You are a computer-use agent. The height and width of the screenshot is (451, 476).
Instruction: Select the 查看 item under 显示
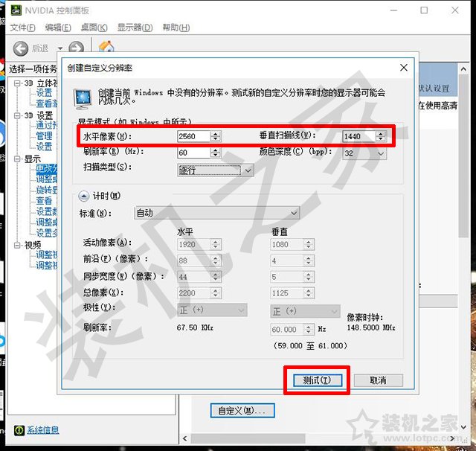coord(45,200)
